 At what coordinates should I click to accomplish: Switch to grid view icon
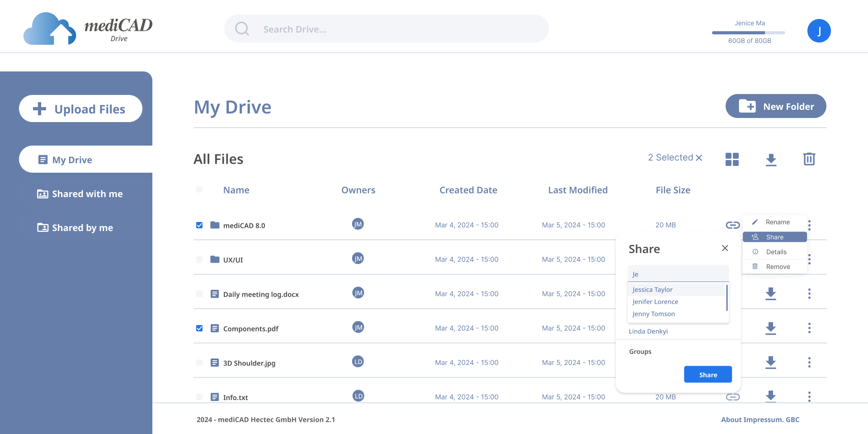732,159
